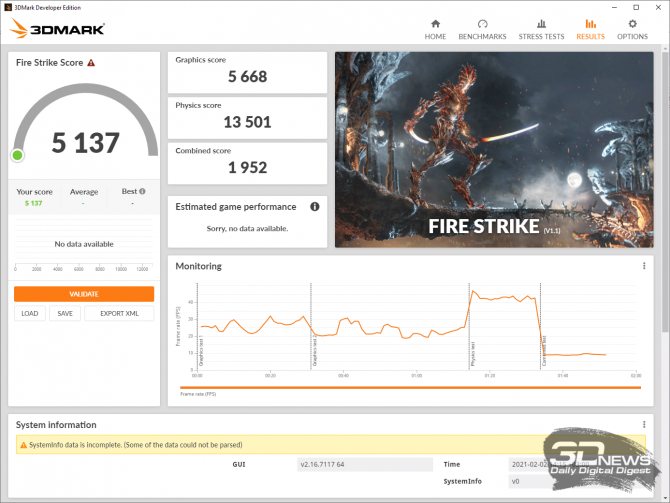Click the Physics score 13 501 value
The image size is (670, 503).
click(247, 122)
